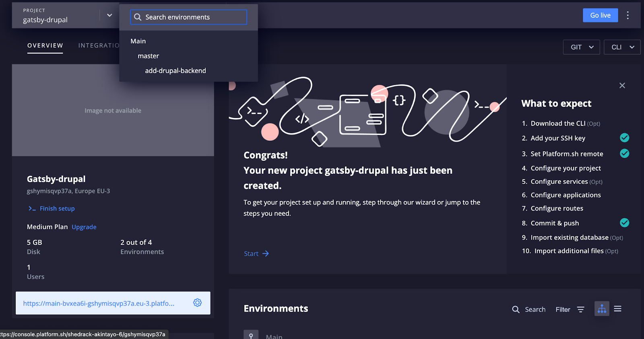Select add-drupal-backend environment from list

pos(175,71)
